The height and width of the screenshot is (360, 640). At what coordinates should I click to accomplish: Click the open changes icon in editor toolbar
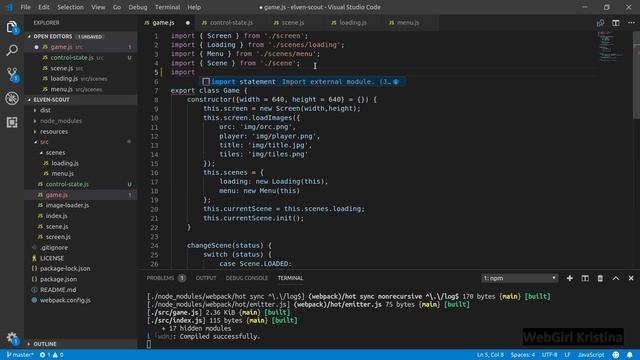pos(600,23)
